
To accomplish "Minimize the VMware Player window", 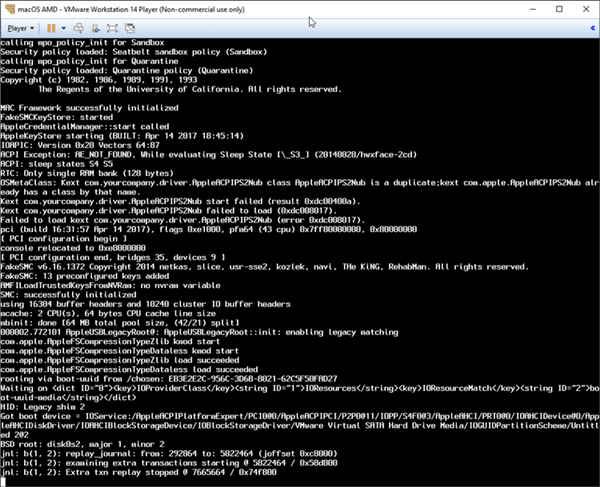I will click(x=533, y=9).
